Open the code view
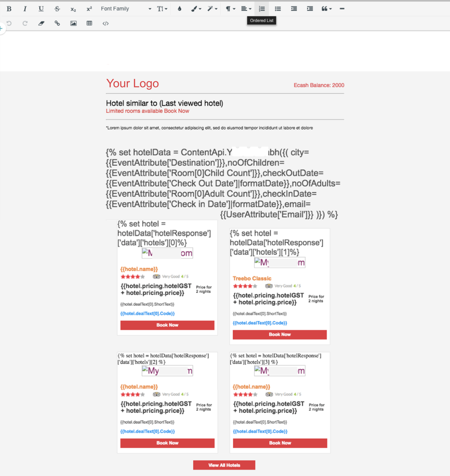The width and height of the screenshot is (450, 476). 106,23
